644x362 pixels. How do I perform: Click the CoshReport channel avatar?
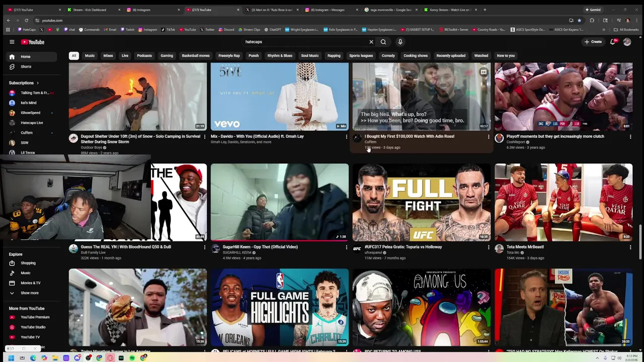499,138
